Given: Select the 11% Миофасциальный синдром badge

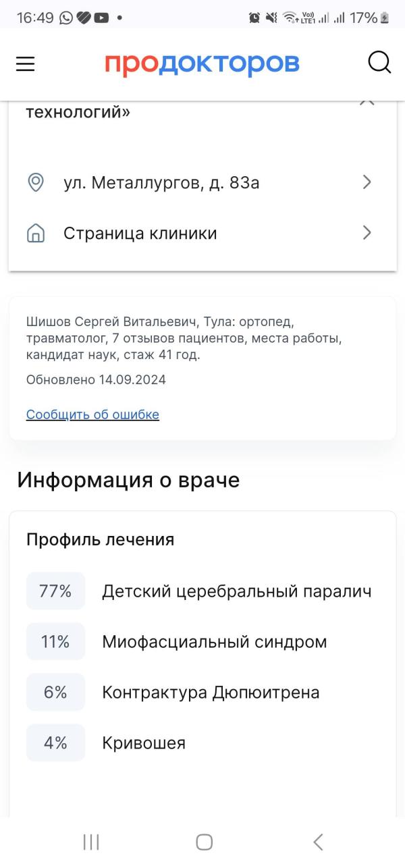Looking at the screenshot, I should [55, 641].
